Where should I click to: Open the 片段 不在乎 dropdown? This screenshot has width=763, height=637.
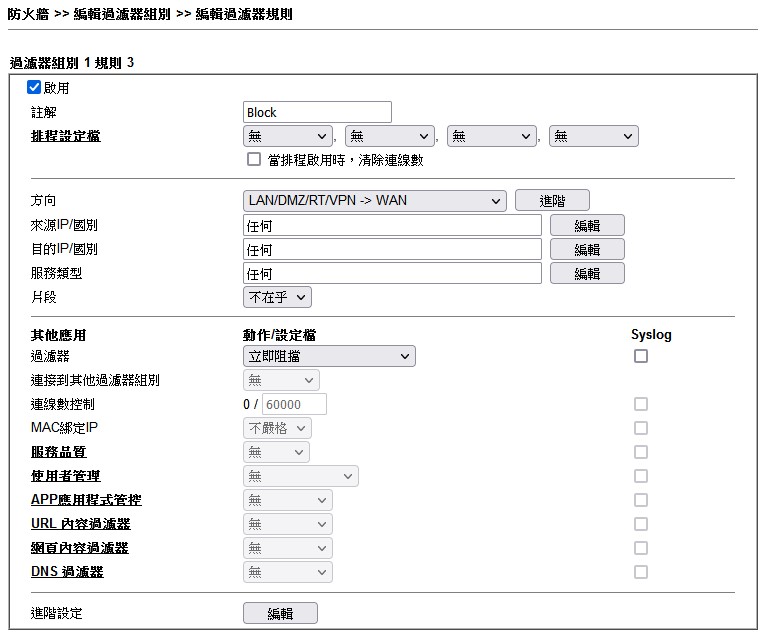tap(278, 297)
